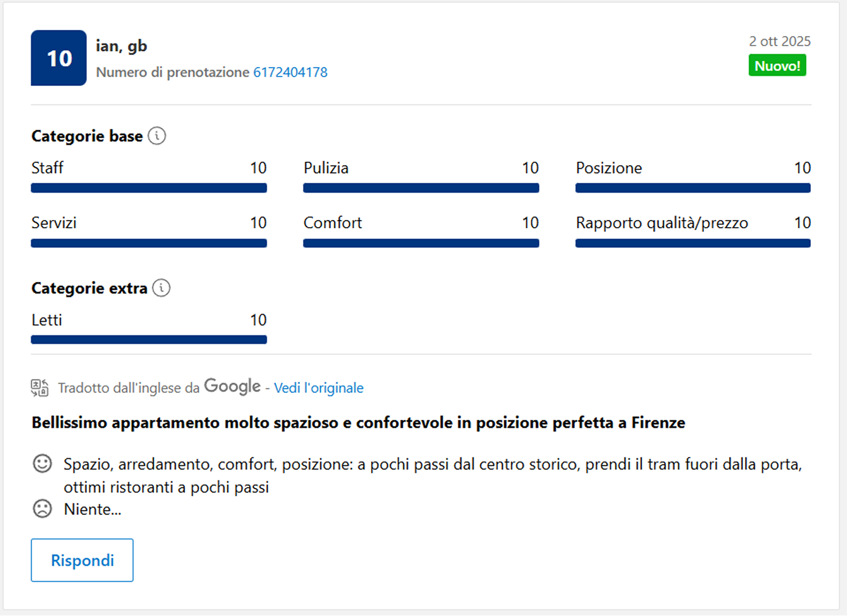Click reviewer name ian, gb
The height and width of the screenshot is (616, 847).
tap(121, 46)
